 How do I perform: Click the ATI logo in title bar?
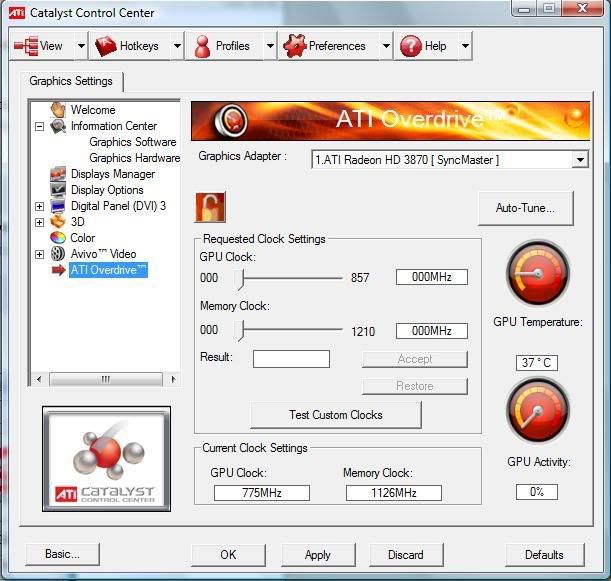16,12
